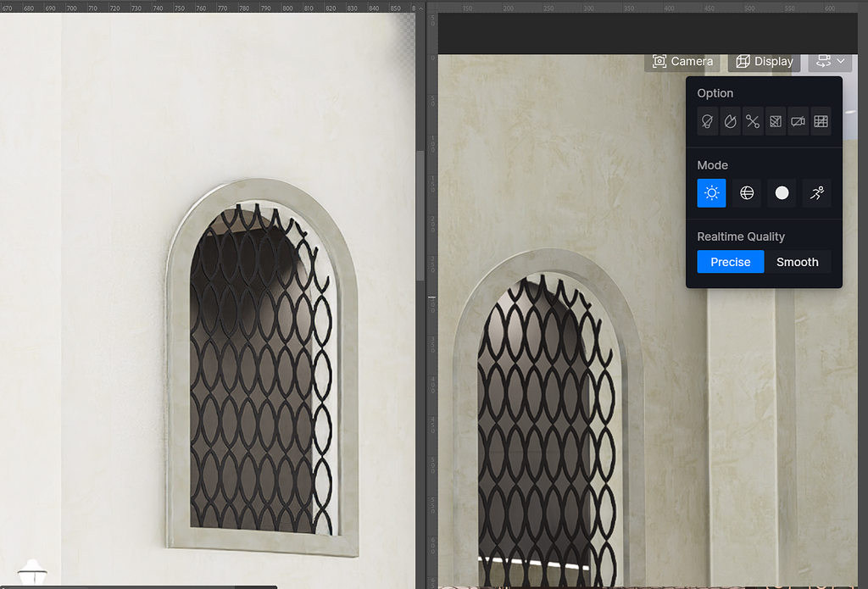
Task: Expand the Display options panel
Action: coord(763,61)
